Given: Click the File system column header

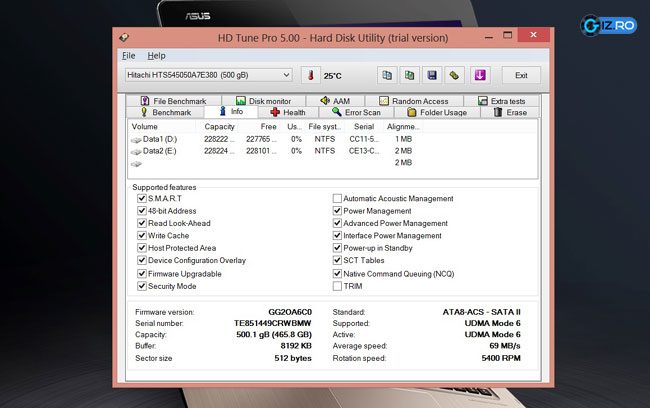Looking at the screenshot, I should (324, 126).
